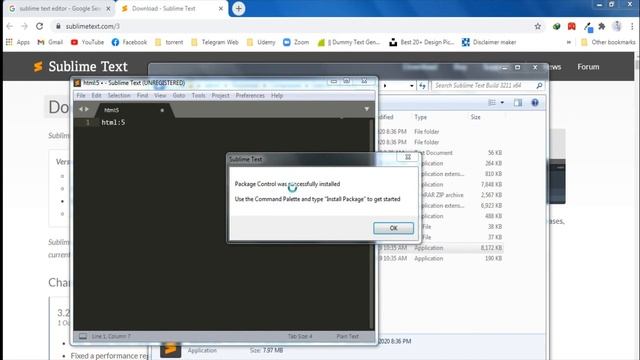The height and width of the screenshot is (360, 640).
Task: Open the Tools menu in Sublime Text
Action: point(198,96)
